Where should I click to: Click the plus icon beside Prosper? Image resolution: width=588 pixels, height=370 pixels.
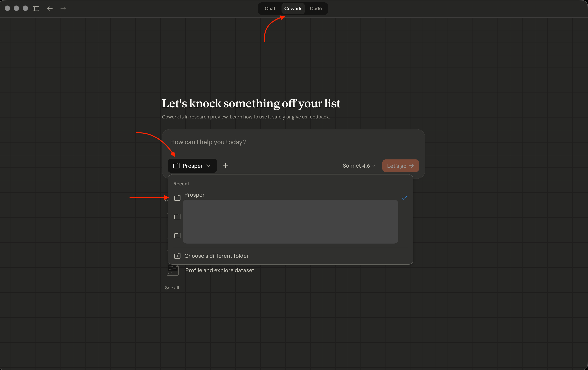225,166
